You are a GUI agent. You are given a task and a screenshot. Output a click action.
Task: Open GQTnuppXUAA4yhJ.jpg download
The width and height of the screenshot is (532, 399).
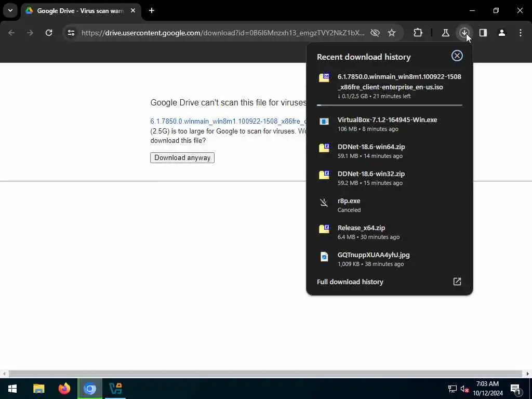[x=390, y=259]
